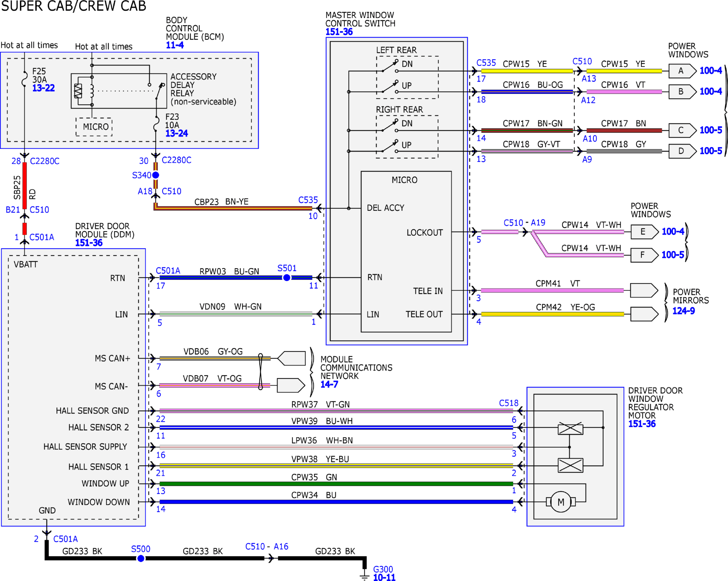
Task: Click the SUPER CAB/CREW CAB heading
Action: coord(74,6)
